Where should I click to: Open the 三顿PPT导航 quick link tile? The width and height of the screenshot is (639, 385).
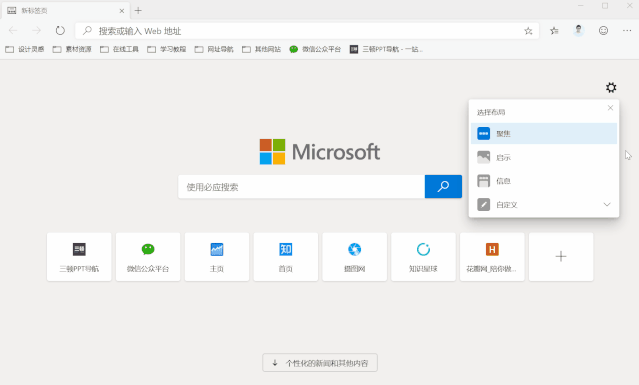[x=79, y=257]
